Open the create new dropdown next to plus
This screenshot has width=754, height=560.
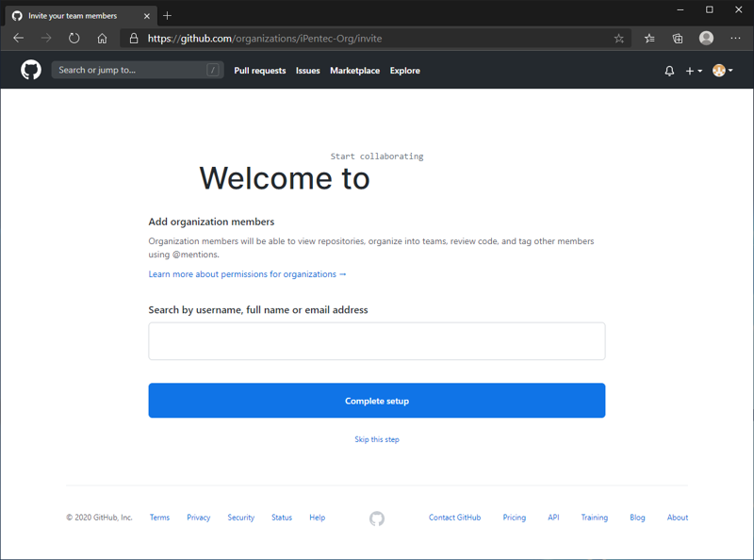693,70
